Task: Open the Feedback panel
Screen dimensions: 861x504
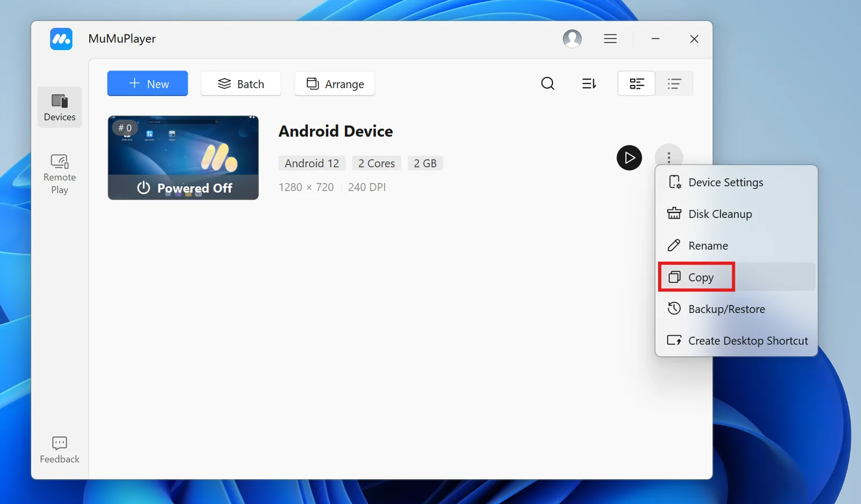Action: [x=60, y=450]
